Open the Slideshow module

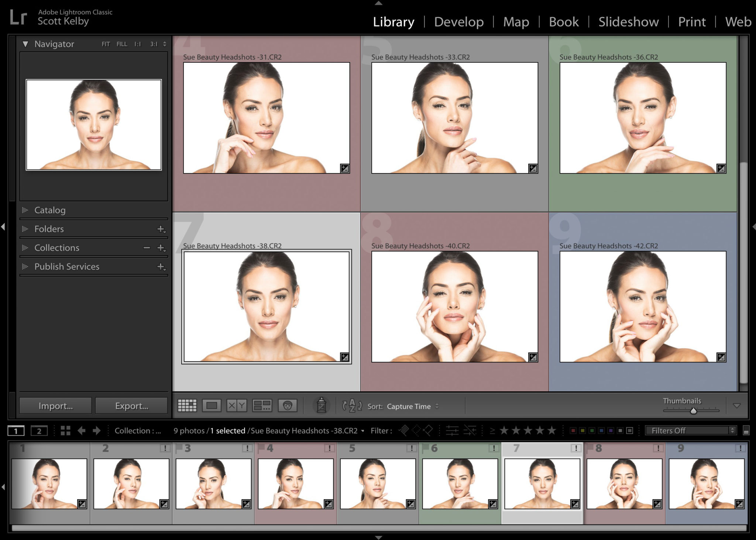pyautogui.click(x=628, y=22)
